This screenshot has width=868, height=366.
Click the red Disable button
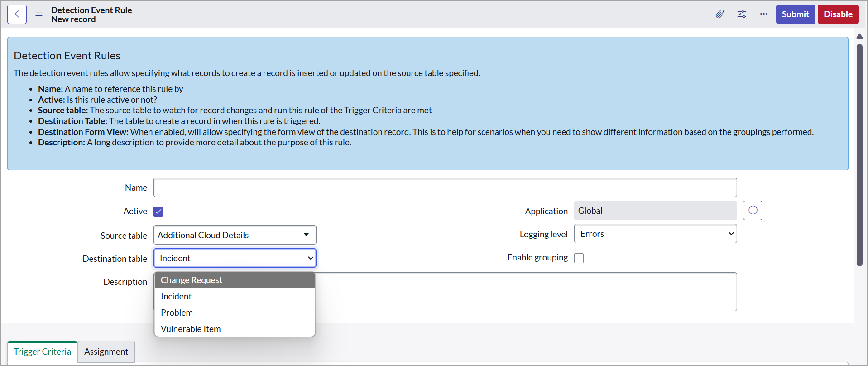click(x=838, y=14)
